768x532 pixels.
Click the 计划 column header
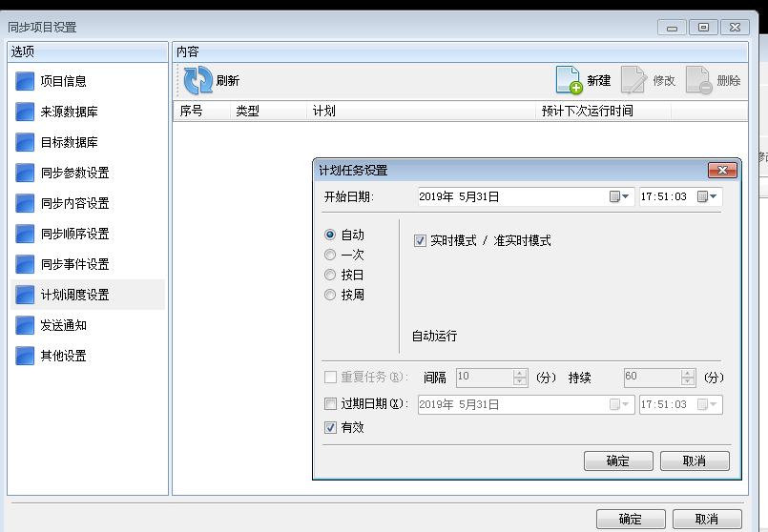[422, 112]
